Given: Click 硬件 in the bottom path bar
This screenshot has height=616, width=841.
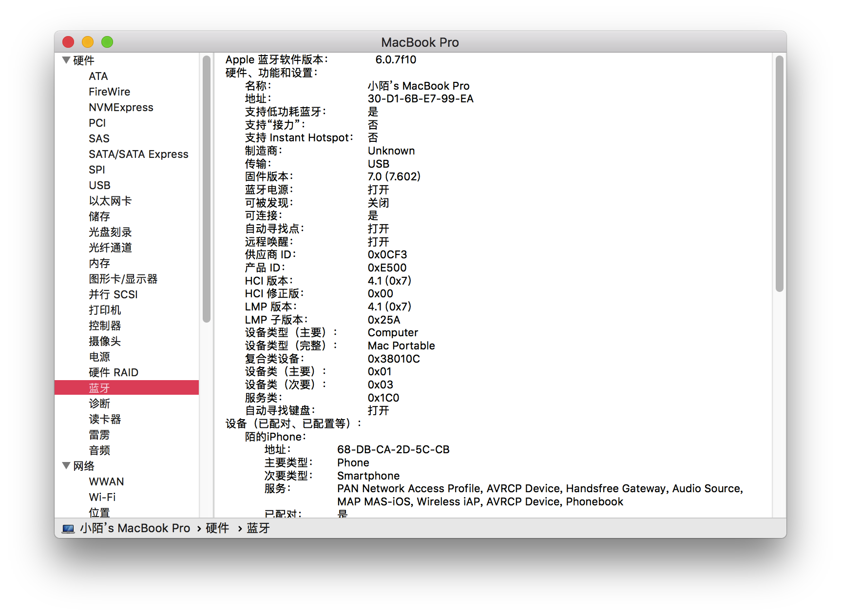Looking at the screenshot, I should (217, 528).
